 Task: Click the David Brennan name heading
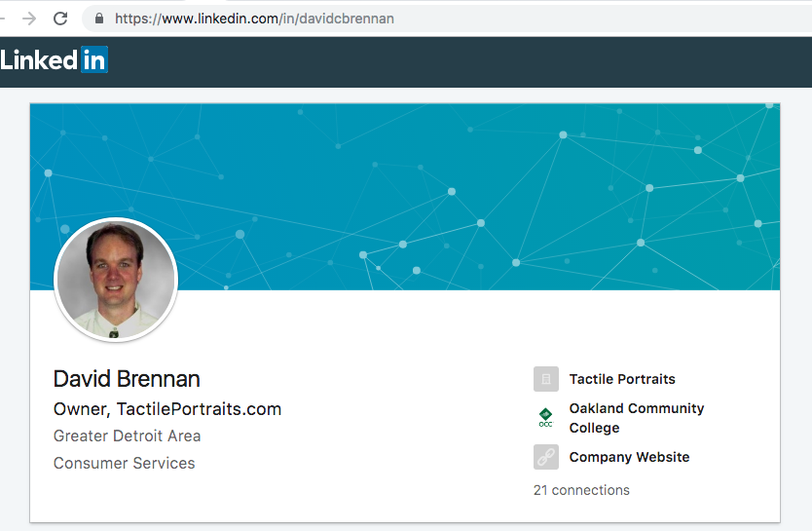[x=127, y=379]
